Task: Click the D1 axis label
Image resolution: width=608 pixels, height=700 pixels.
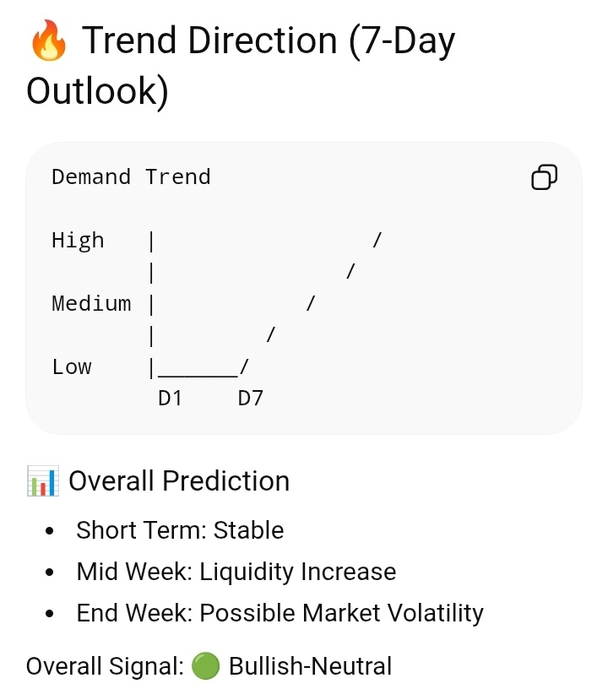Action: point(170,399)
